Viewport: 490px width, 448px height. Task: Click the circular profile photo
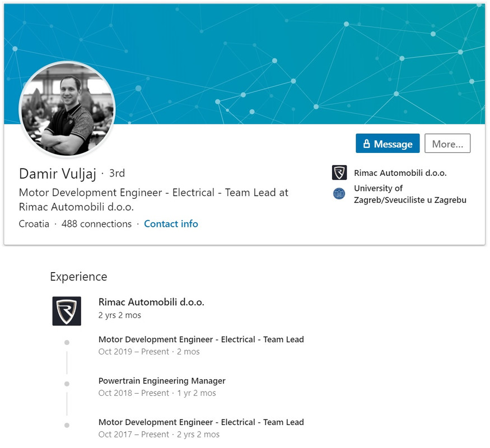point(67,109)
